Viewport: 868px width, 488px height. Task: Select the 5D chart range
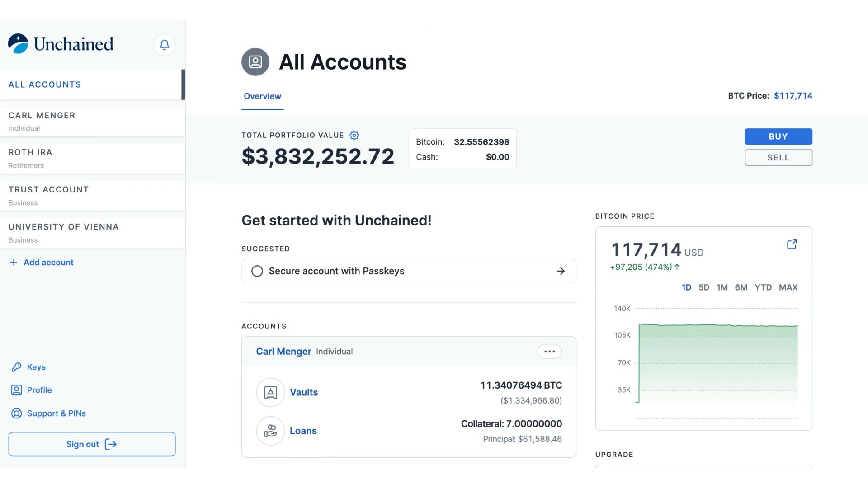pyautogui.click(x=703, y=287)
